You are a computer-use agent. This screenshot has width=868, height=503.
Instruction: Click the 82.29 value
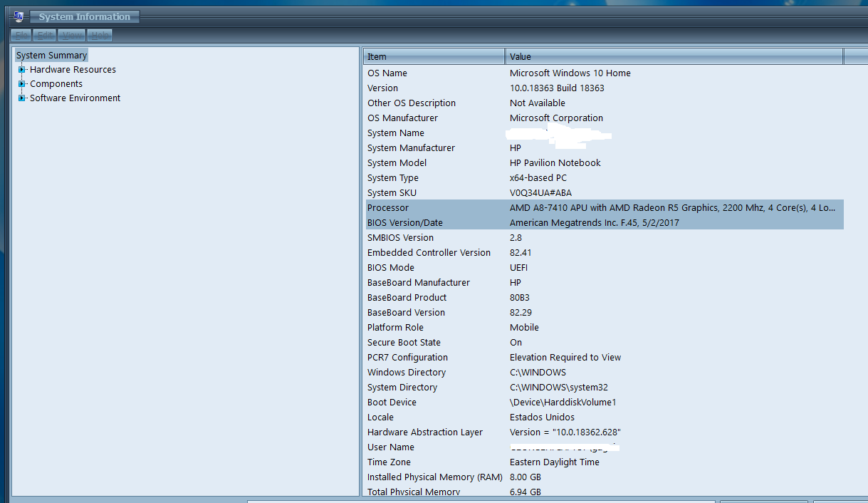tap(521, 313)
